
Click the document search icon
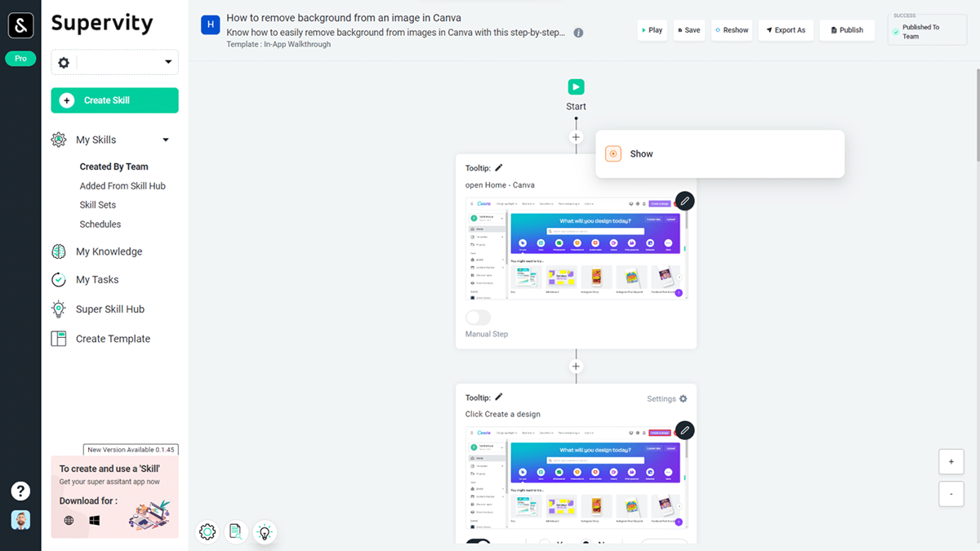click(x=235, y=532)
